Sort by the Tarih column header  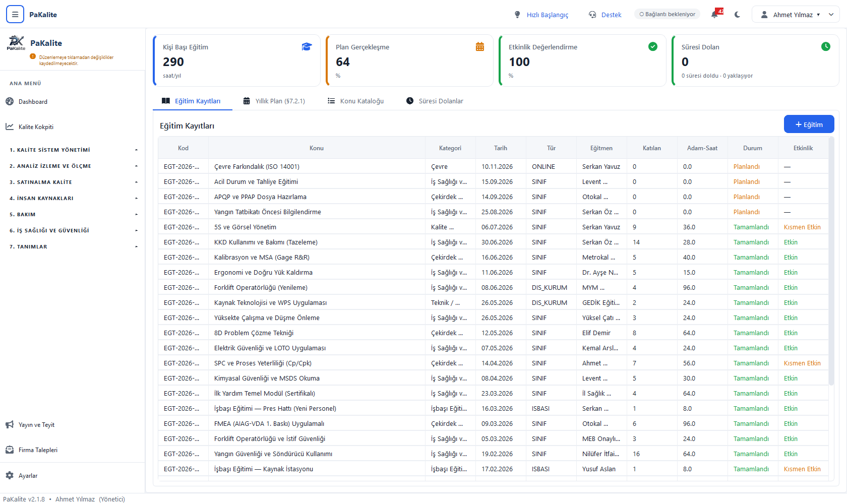(x=501, y=148)
